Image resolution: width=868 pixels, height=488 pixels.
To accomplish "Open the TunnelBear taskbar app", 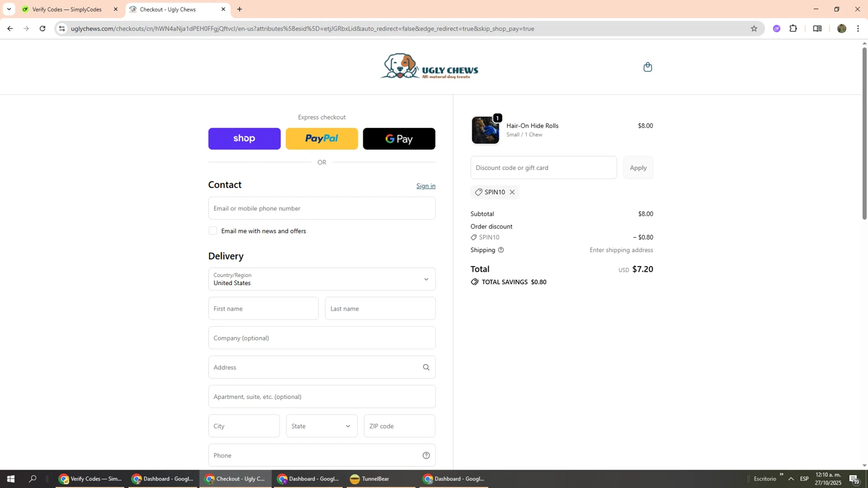I will (381, 479).
